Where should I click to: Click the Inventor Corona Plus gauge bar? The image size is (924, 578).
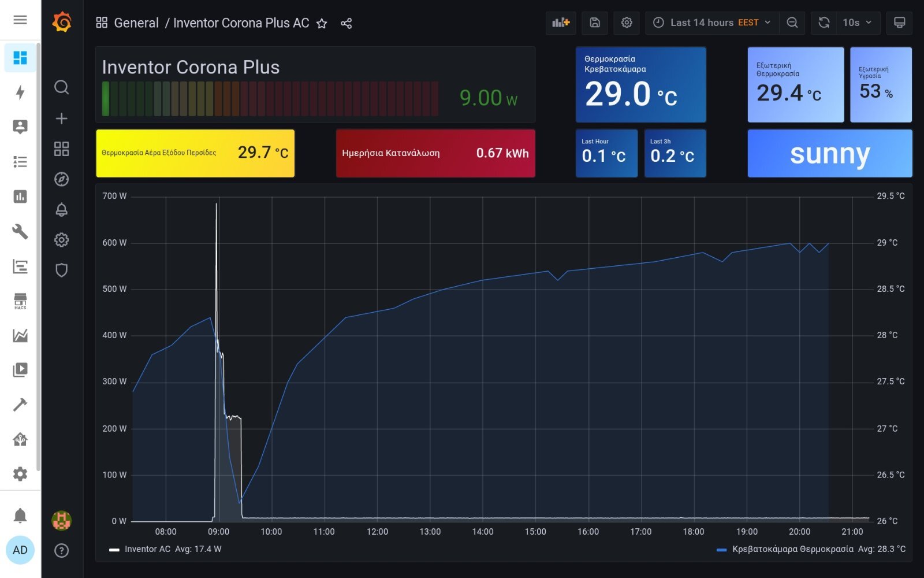tap(270, 99)
